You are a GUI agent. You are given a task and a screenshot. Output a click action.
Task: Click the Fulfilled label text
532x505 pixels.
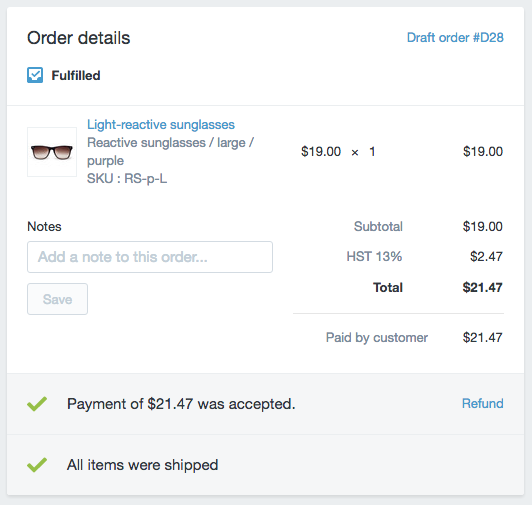tap(76, 75)
